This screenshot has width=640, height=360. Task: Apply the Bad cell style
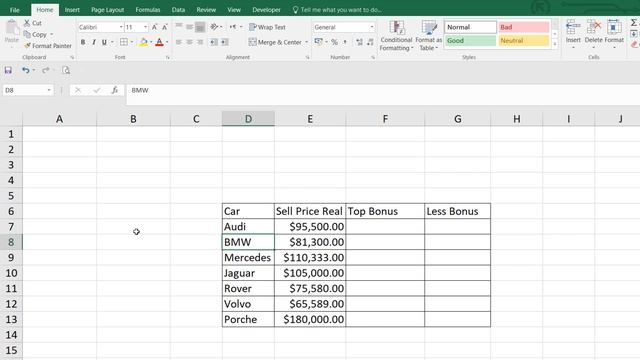524,27
